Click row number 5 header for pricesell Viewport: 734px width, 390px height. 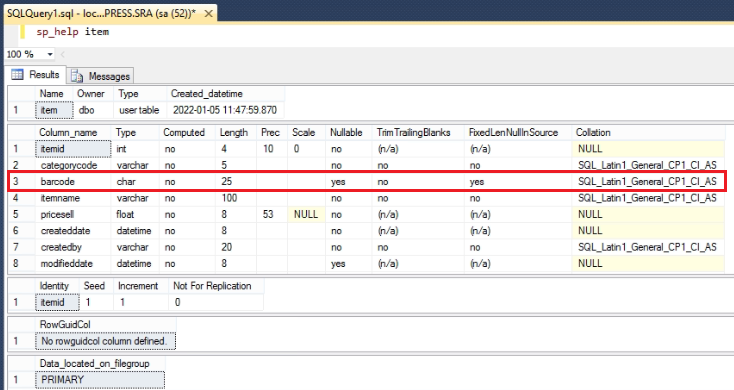(x=22, y=214)
